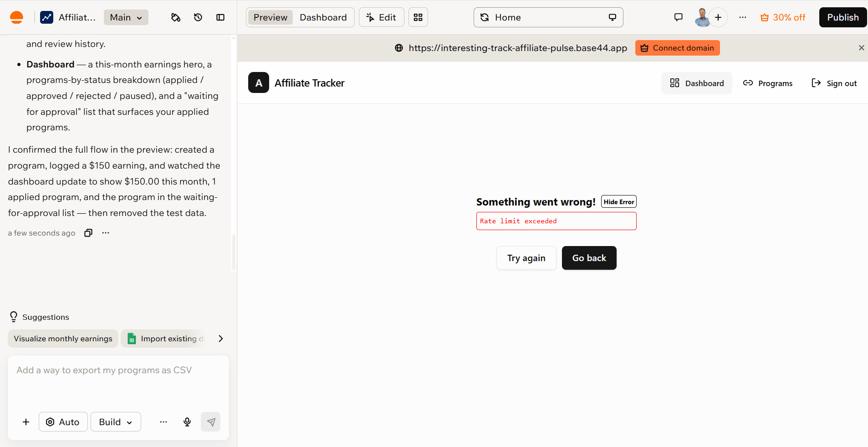The height and width of the screenshot is (447, 868).
Task: Click the Go back button
Action: (589, 258)
